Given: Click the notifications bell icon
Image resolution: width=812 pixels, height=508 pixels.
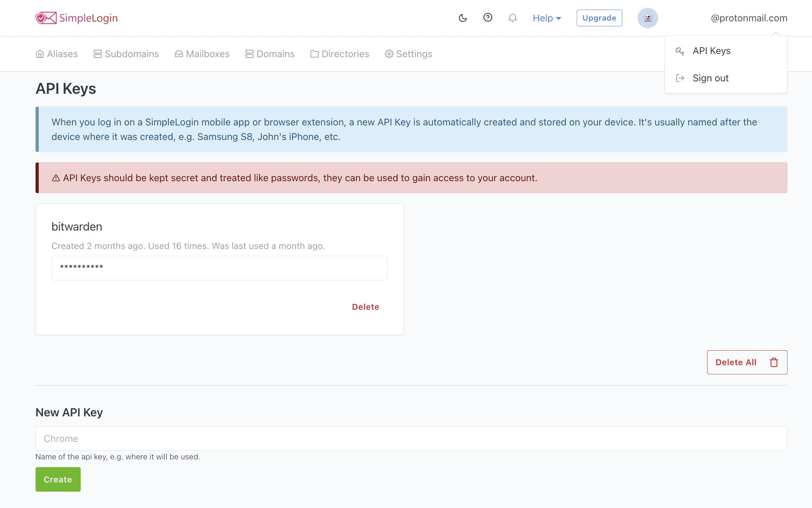Looking at the screenshot, I should [512, 18].
